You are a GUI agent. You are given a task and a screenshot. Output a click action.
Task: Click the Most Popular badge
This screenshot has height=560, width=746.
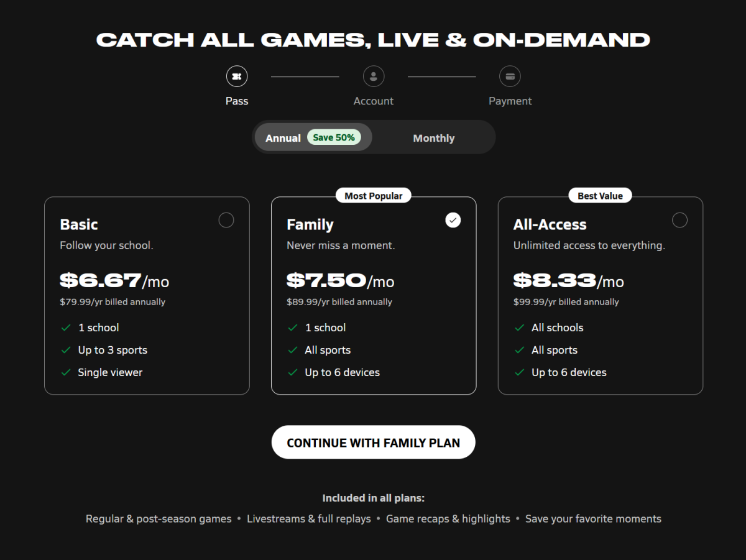[374, 196]
